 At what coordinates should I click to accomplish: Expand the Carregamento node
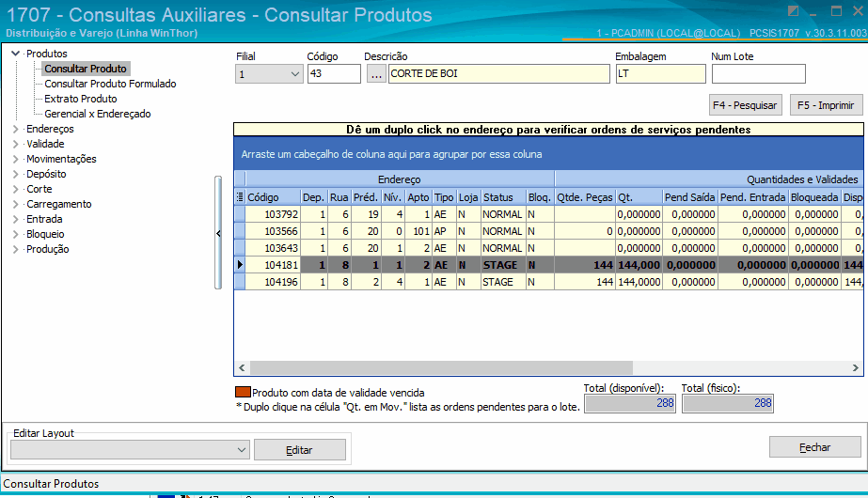(x=15, y=204)
